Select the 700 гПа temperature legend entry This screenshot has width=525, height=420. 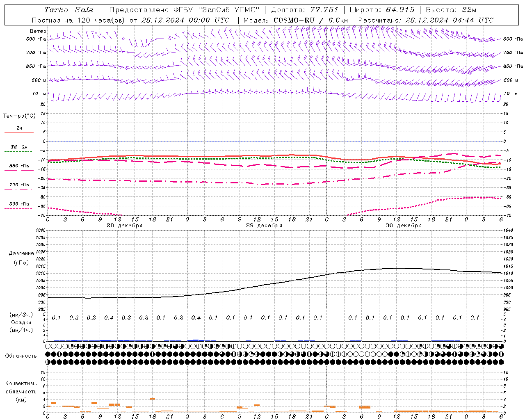19,185
